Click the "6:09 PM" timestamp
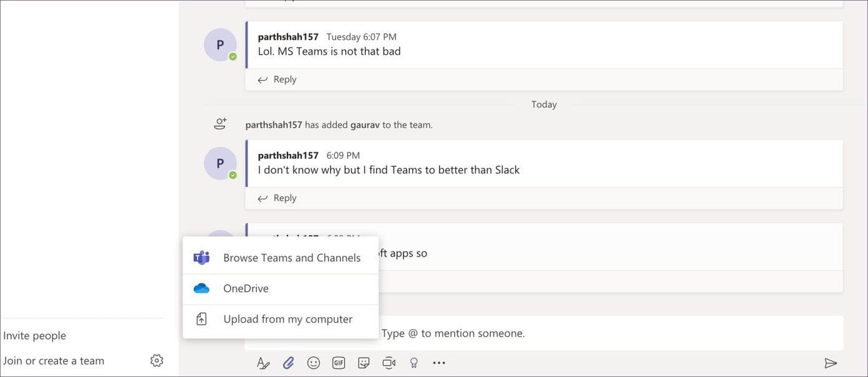This screenshot has width=868, height=377. pyautogui.click(x=343, y=155)
